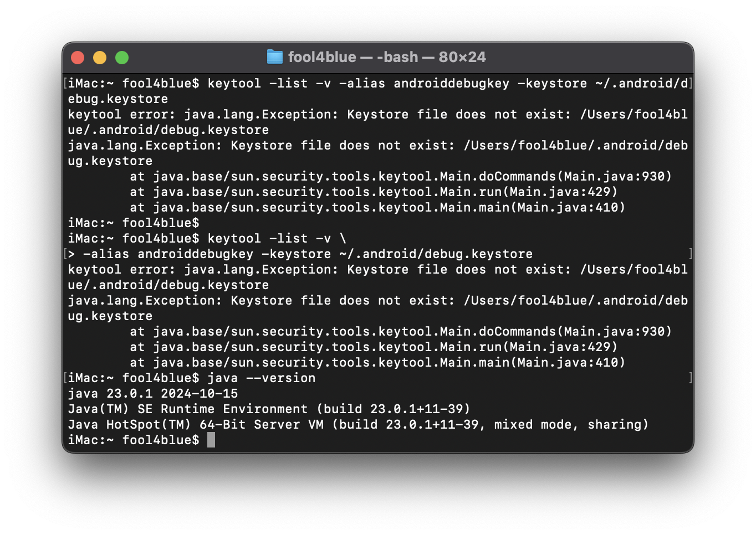Viewport: 756px width, 535px height.
Task: Click the blue folder proxy icon in title bar
Action: click(275, 57)
